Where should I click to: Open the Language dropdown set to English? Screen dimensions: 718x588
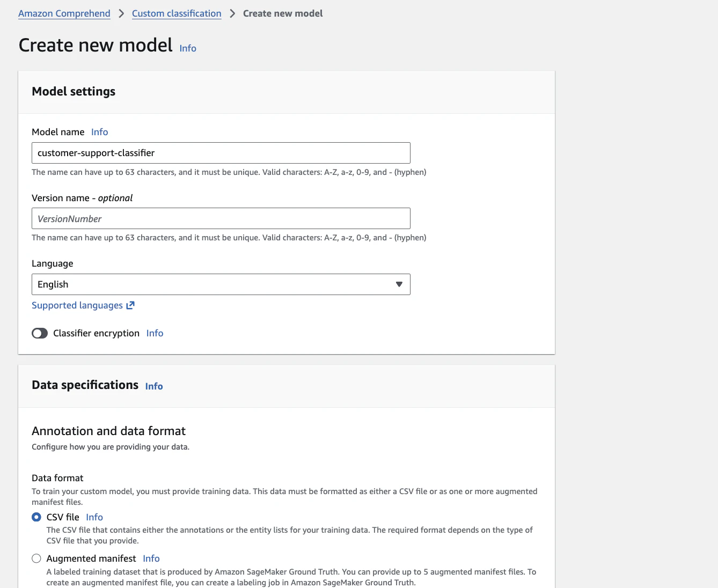click(x=221, y=284)
